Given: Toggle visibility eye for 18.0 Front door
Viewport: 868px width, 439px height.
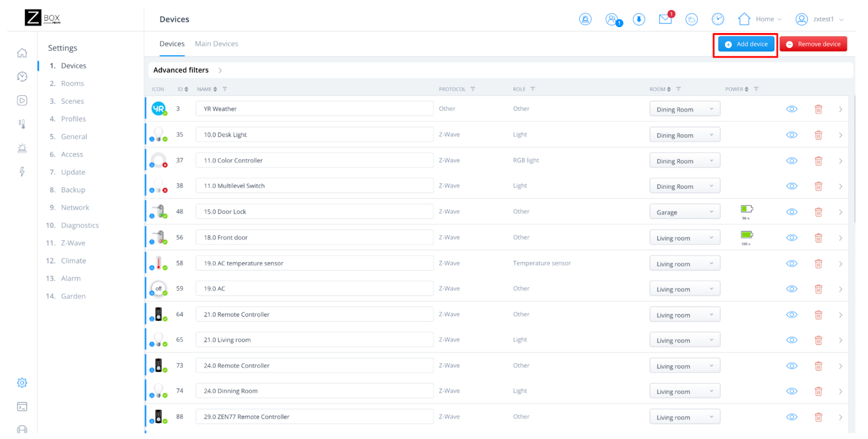Looking at the screenshot, I should point(792,238).
